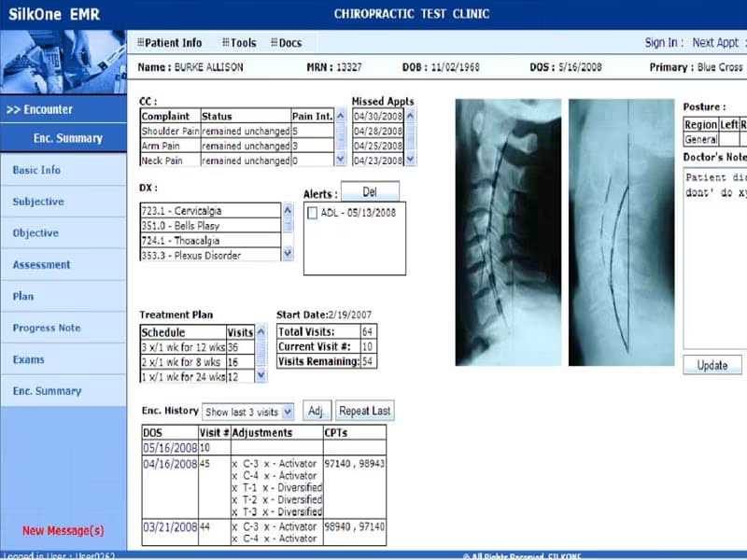Select the Shoulder Pain complaint row
Image resolution: width=747 pixels, height=560 pixels.
(237, 131)
